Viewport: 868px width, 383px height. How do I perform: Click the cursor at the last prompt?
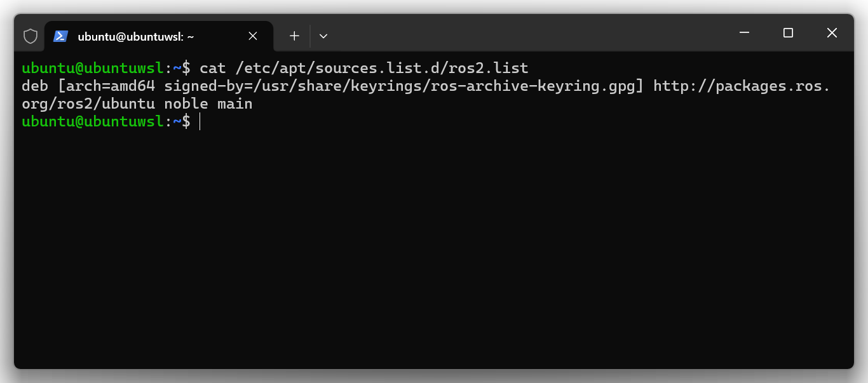coord(200,121)
